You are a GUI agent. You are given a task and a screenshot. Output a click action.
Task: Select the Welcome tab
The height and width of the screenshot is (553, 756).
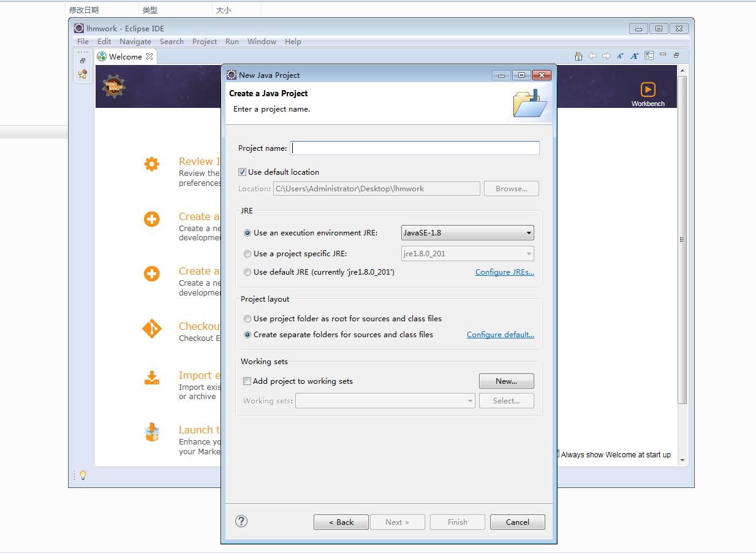(x=125, y=56)
